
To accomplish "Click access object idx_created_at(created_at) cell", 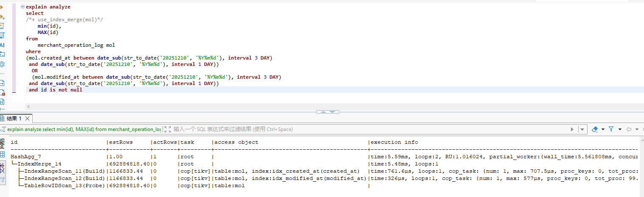I will 287,171.
